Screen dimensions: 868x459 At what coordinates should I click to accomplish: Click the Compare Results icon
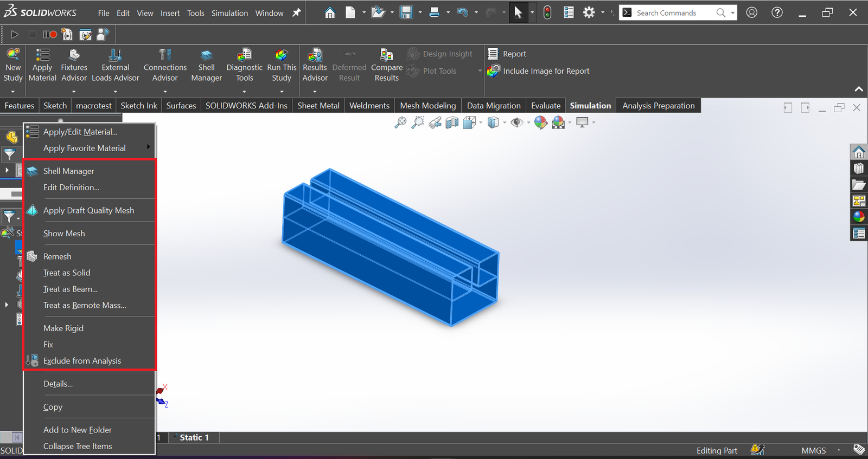[386, 55]
